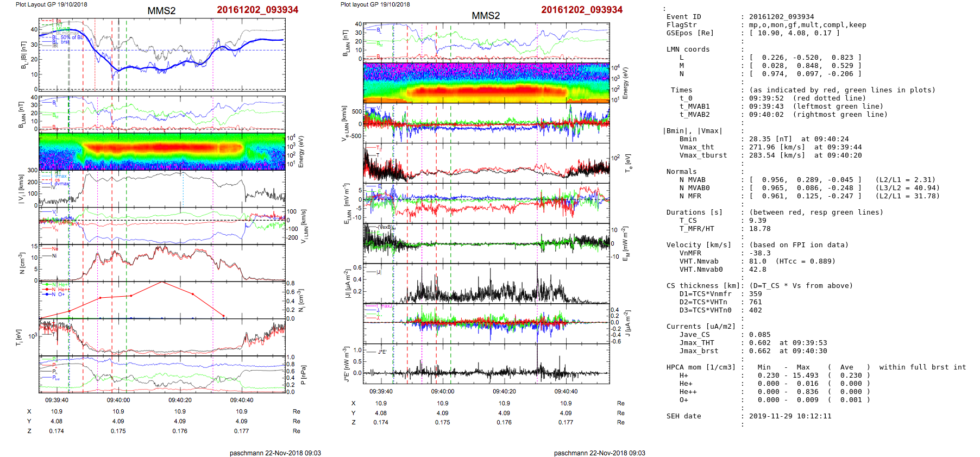Click the "T_e [eV]" axis label
The width and height of the screenshot is (980, 457).
point(627,163)
